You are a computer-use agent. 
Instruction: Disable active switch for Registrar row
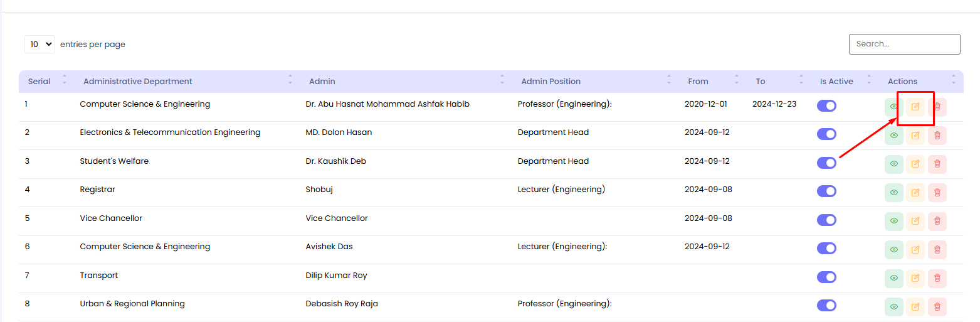[x=826, y=191]
